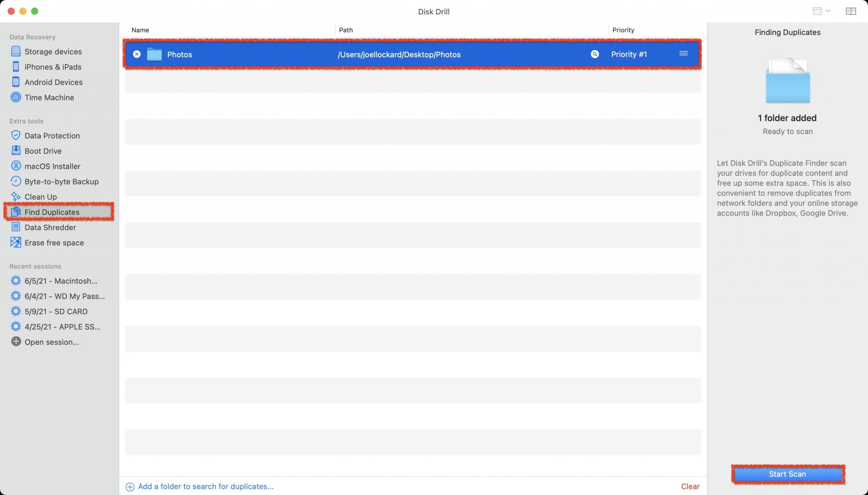This screenshot has width=868, height=495.
Task: Click the Data Shredder tool icon
Action: pos(16,227)
